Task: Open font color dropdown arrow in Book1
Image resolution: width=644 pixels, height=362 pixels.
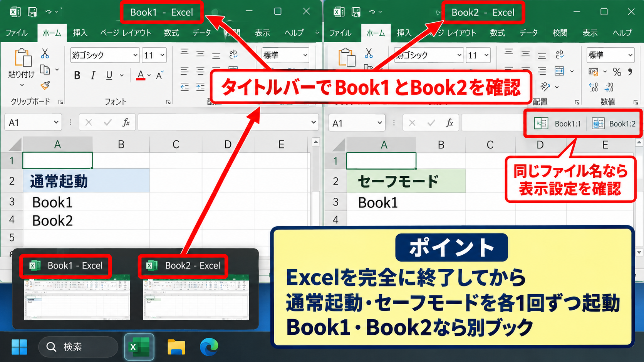Action: pyautogui.click(x=149, y=75)
